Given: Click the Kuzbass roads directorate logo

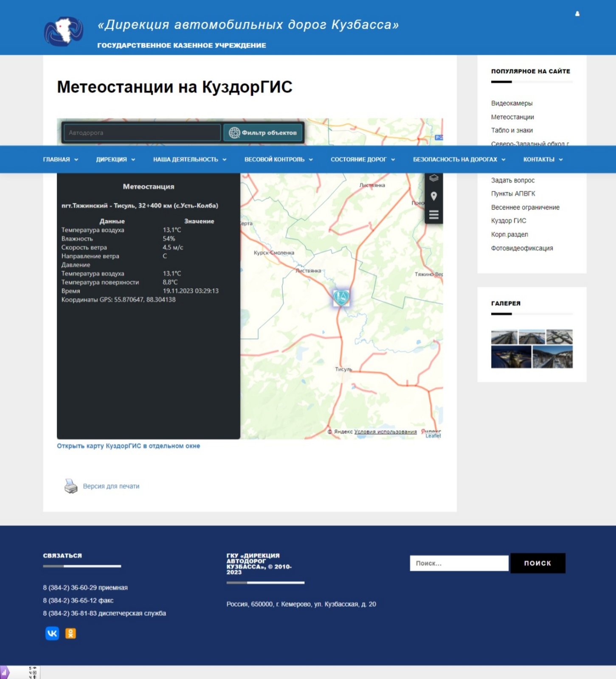Looking at the screenshot, I should (x=64, y=31).
